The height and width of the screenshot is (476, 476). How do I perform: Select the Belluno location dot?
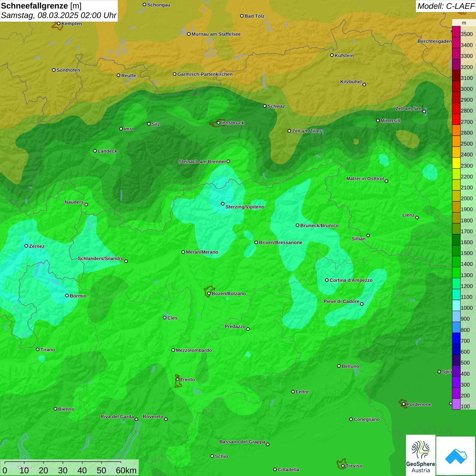click(339, 366)
